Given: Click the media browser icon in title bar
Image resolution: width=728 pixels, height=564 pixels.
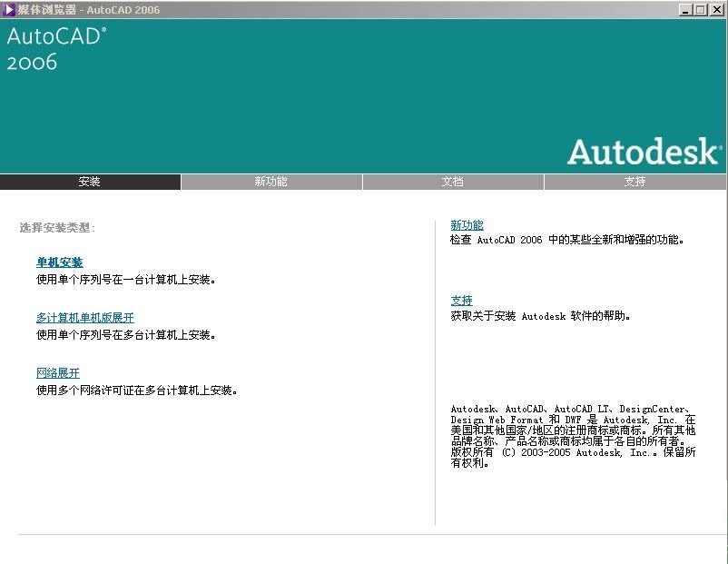Looking at the screenshot, I should (9, 9).
